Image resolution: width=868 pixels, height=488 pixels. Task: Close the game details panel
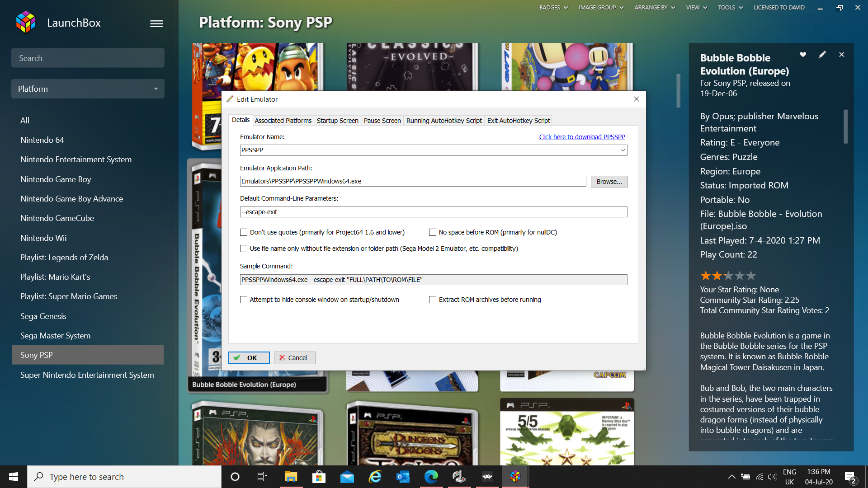click(x=842, y=55)
